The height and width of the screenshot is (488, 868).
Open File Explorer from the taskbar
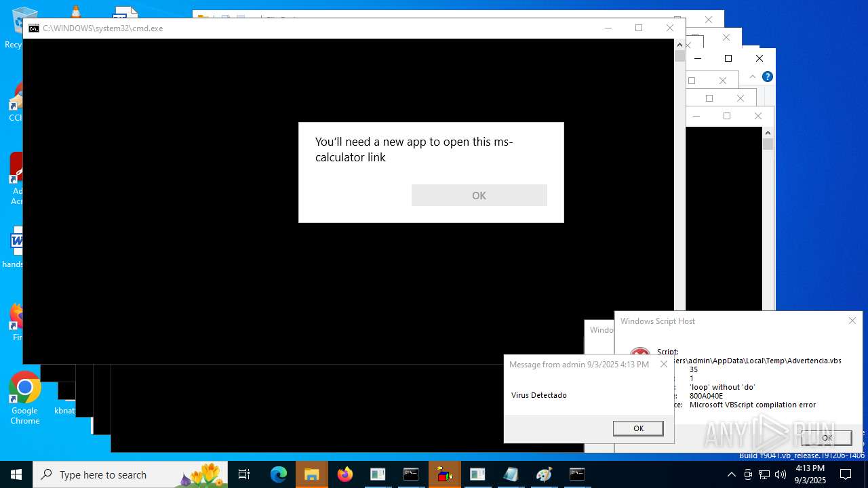pos(311,474)
